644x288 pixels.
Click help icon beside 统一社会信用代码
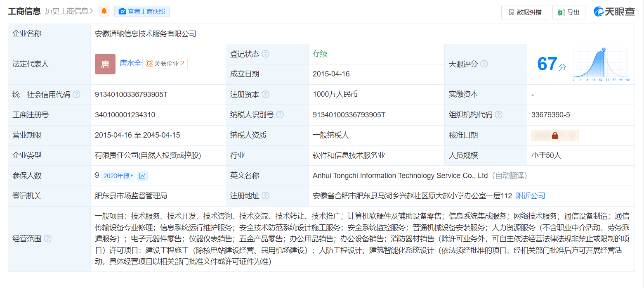[x=76, y=94]
